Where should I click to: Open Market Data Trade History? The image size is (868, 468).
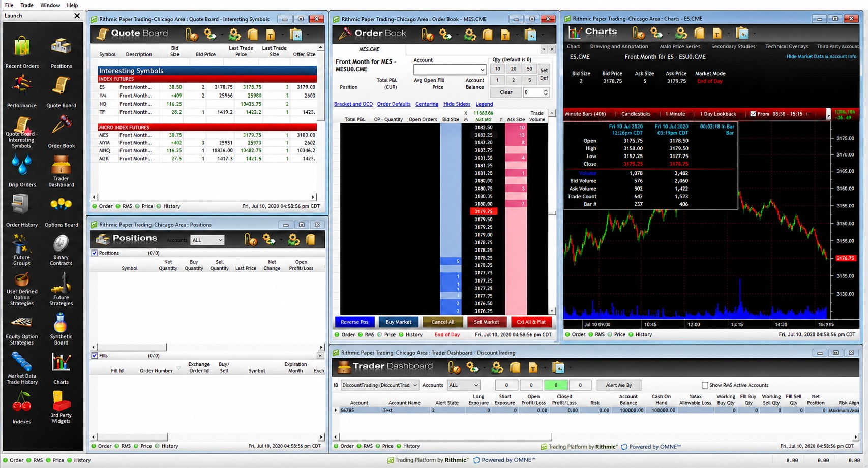pos(22,369)
